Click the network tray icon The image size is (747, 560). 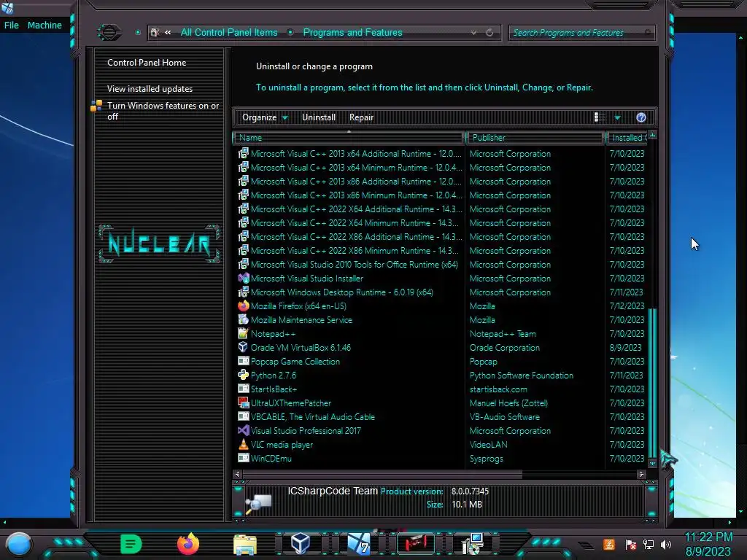(649, 544)
